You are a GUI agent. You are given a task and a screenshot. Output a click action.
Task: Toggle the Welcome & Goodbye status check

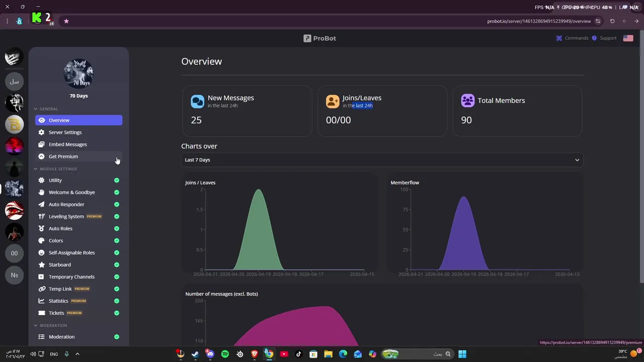click(117, 192)
